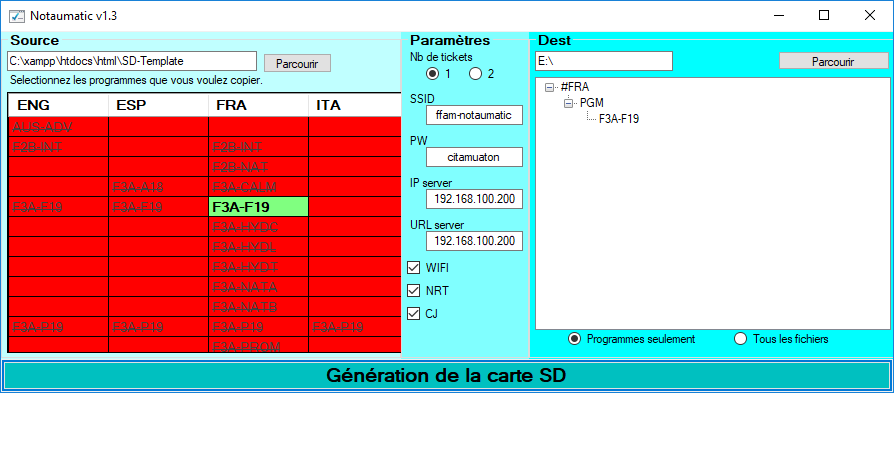Choose Tous les fichiers option
Viewport: 894px width, 460px height.
coord(741,339)
